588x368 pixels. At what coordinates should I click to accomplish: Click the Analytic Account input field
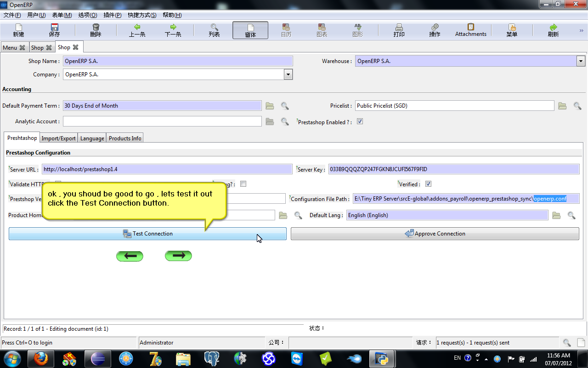tap(162, 121)
